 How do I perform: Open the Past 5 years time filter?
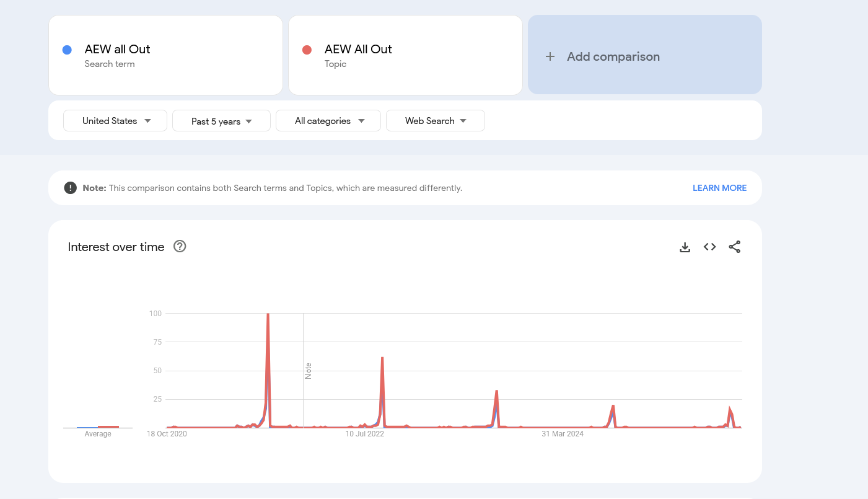(x=221, y=121)
